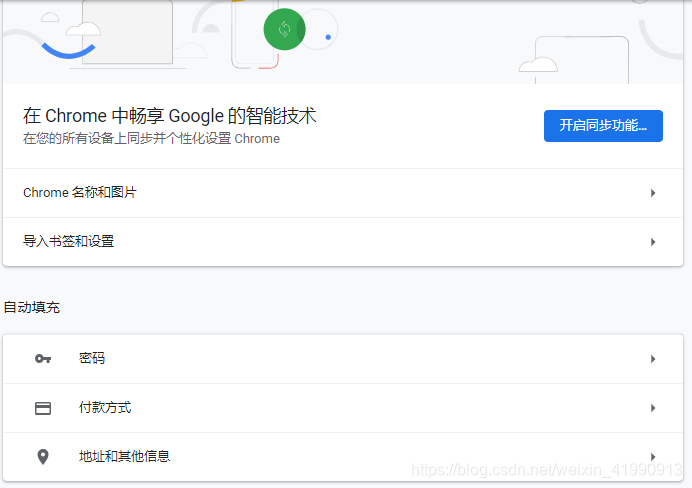Open the 密码 settings row
The image size is (692, 488).
point(343,359)
